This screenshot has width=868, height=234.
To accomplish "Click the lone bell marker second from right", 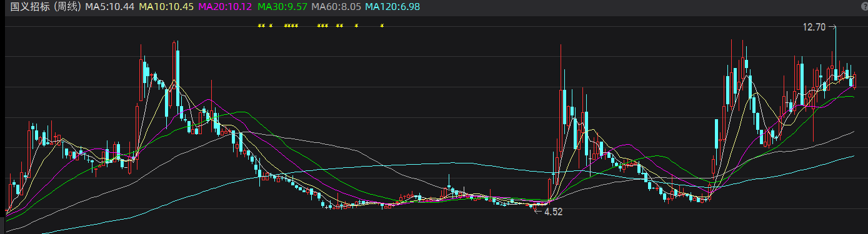I will point(356,26).
